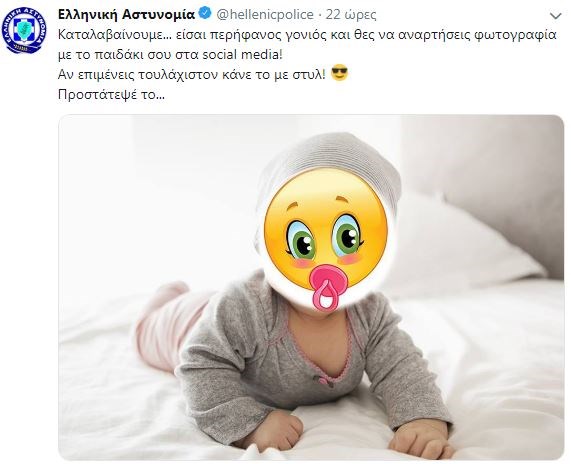Screen dimensions: 571x464
Task: Open the @hellenicpolice handle link
Action: (x=265, y=15)
